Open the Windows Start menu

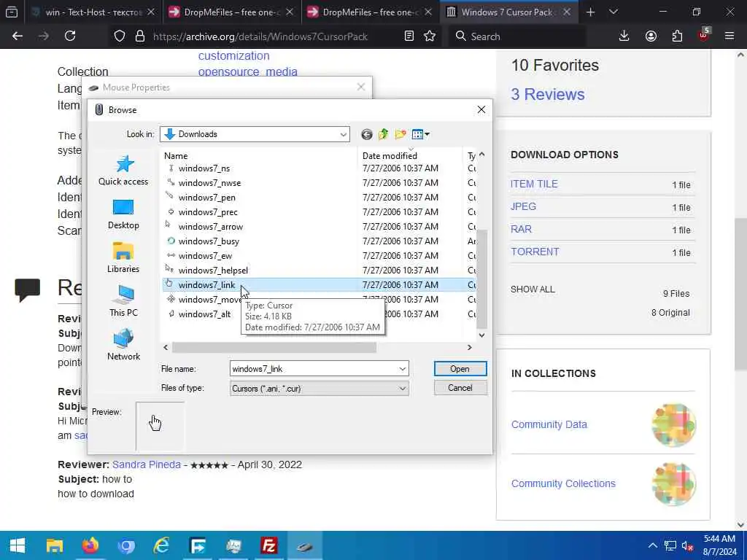[x=18, y=545]
